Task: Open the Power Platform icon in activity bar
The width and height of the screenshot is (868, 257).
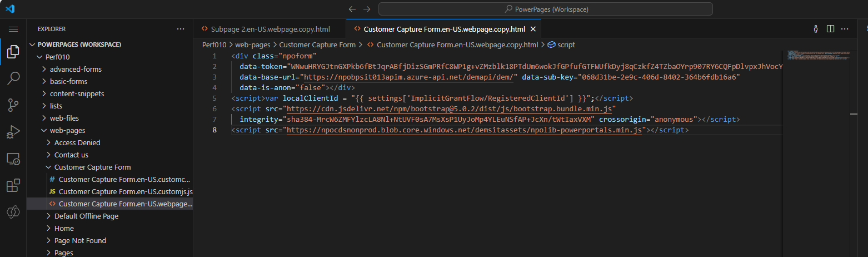Action: (13, 212)
